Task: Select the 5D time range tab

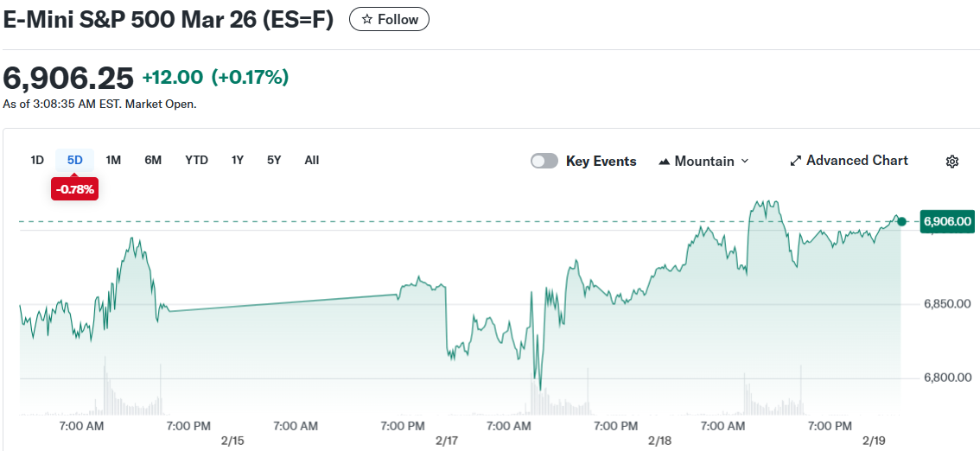Action: (x=75, y=160)
